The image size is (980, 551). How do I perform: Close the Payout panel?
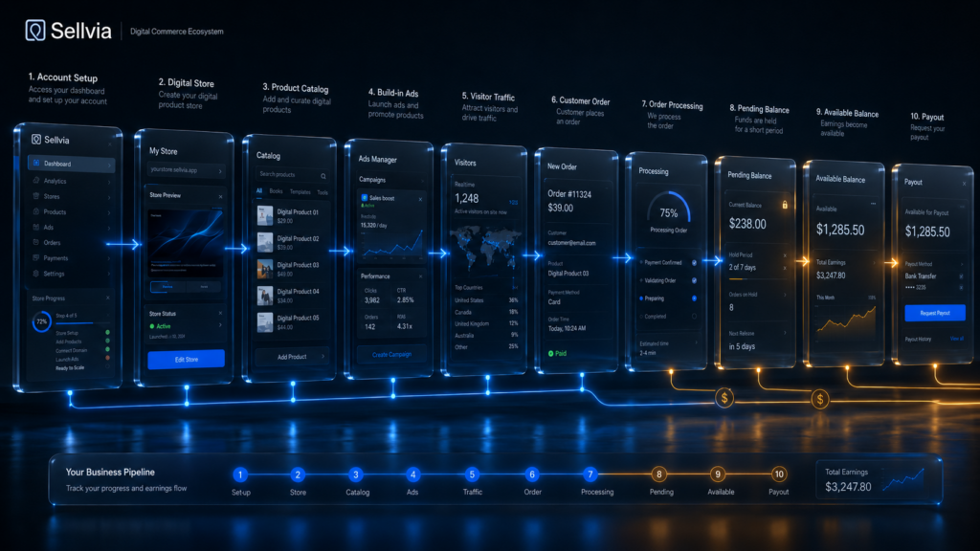pyautogui.click(x=964, y=184)
